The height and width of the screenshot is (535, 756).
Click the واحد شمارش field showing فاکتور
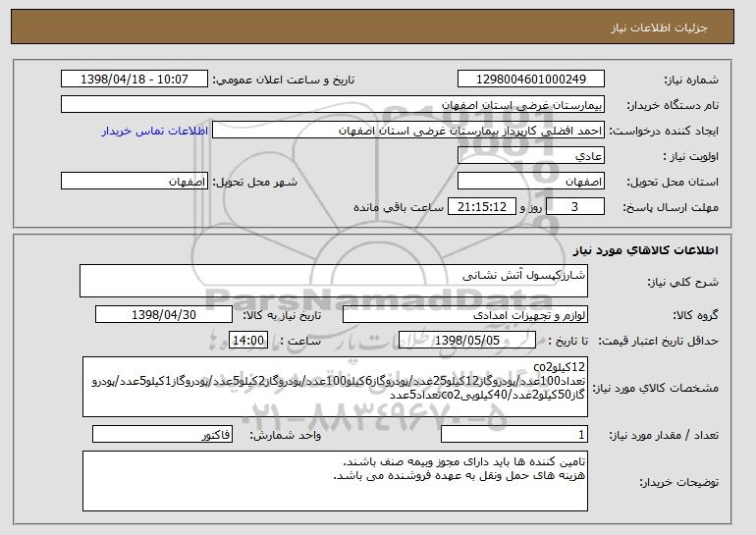[162, 435]
